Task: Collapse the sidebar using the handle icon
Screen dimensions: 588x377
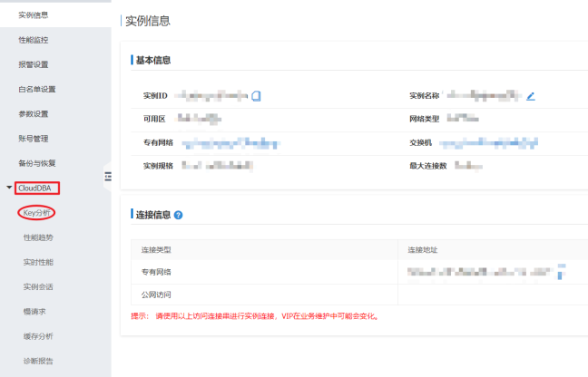Action: tap(107, 176)
